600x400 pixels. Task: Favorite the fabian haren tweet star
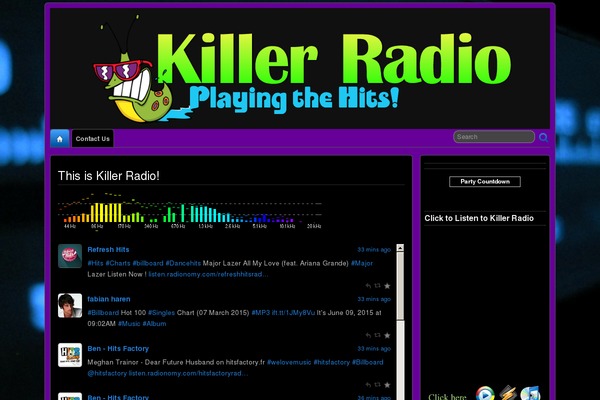(x=387, y=335)
